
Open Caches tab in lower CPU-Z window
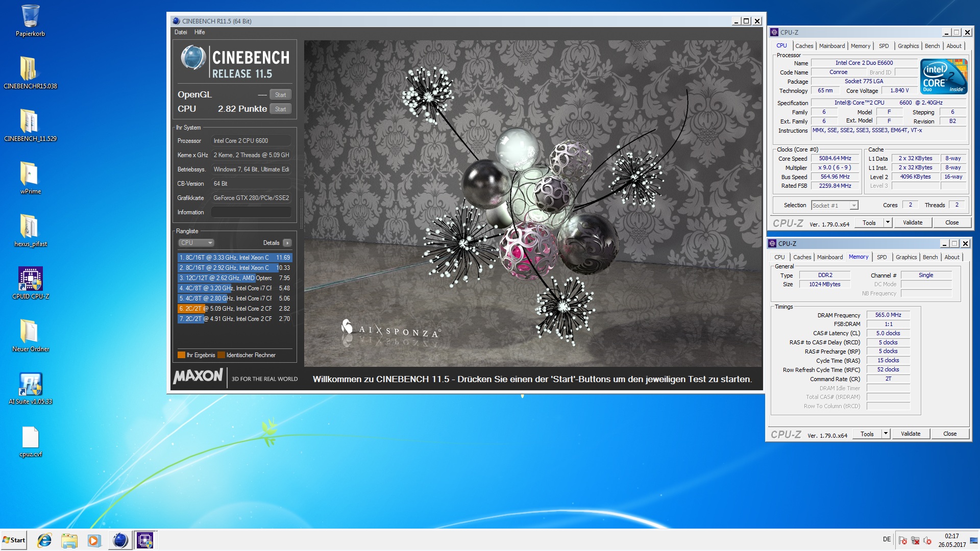(x=802, y=257)
